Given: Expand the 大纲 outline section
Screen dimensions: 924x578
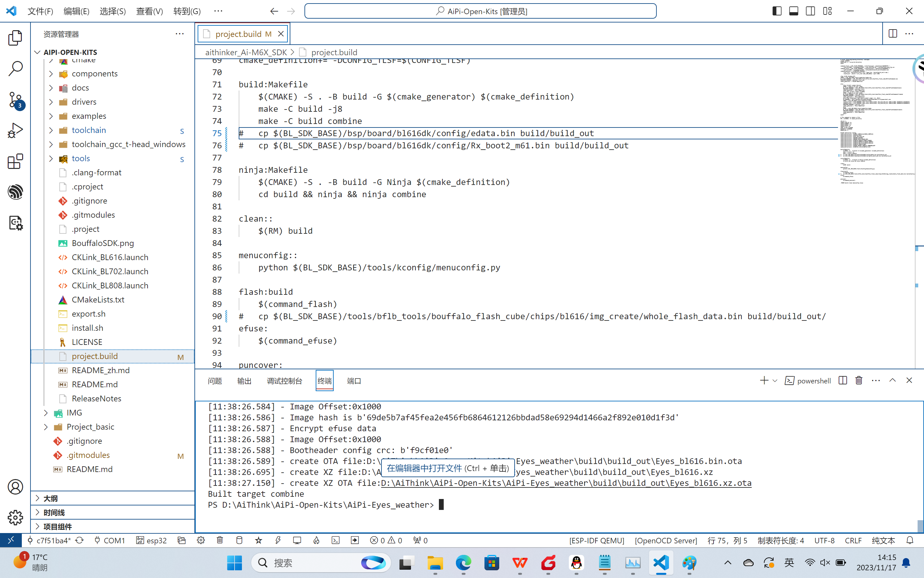Looking at the screenshot, I should tap(37, 498).
